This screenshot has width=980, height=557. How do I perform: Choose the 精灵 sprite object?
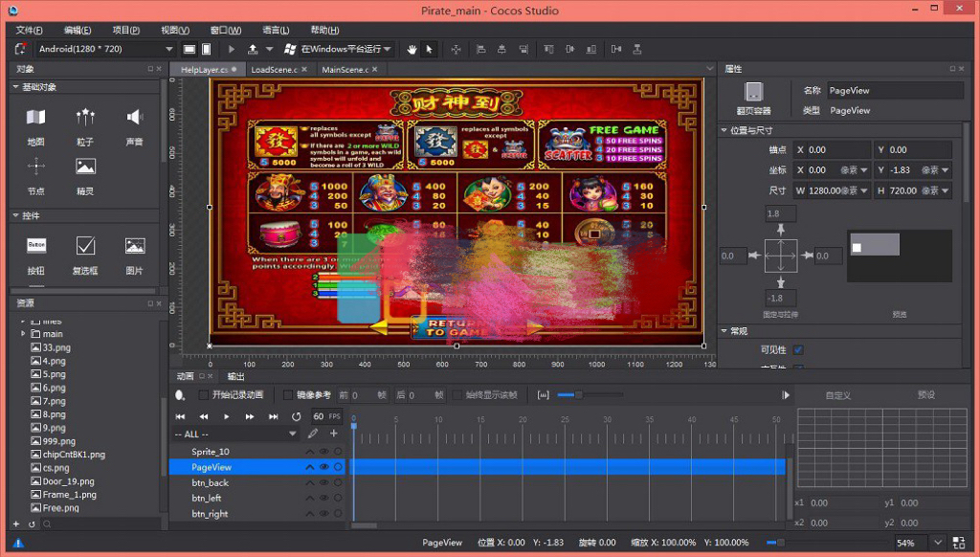[85, 167]
